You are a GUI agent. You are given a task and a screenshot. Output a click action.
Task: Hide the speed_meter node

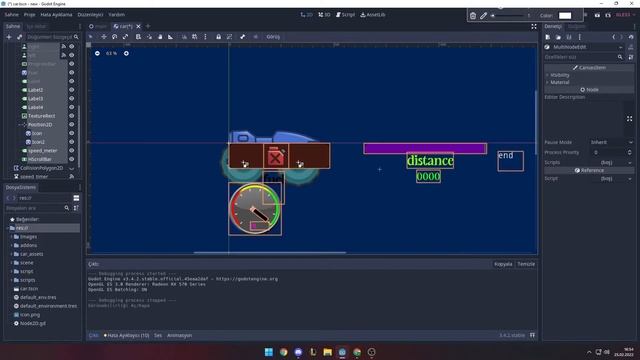click(71, 151)
